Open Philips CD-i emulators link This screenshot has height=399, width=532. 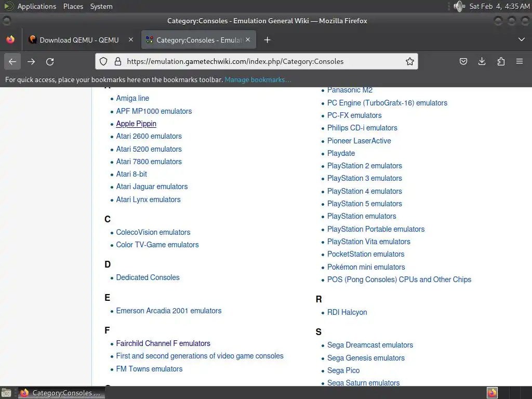[362, 128]
